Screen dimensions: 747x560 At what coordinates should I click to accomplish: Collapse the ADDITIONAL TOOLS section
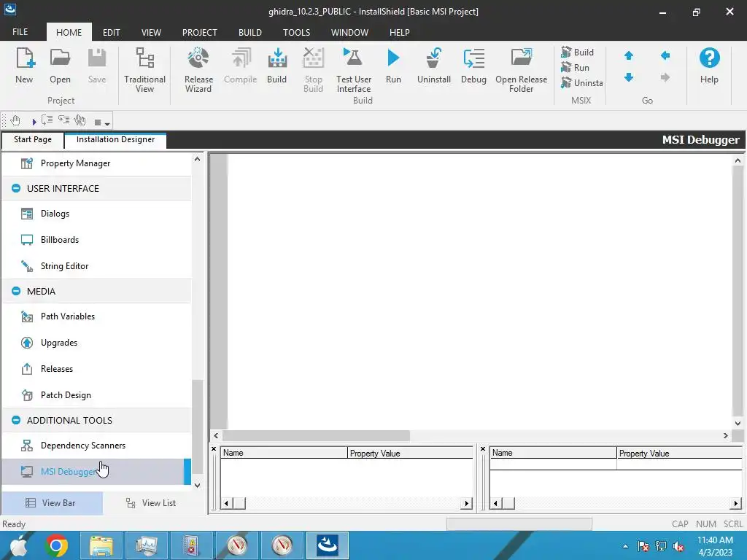16,420
